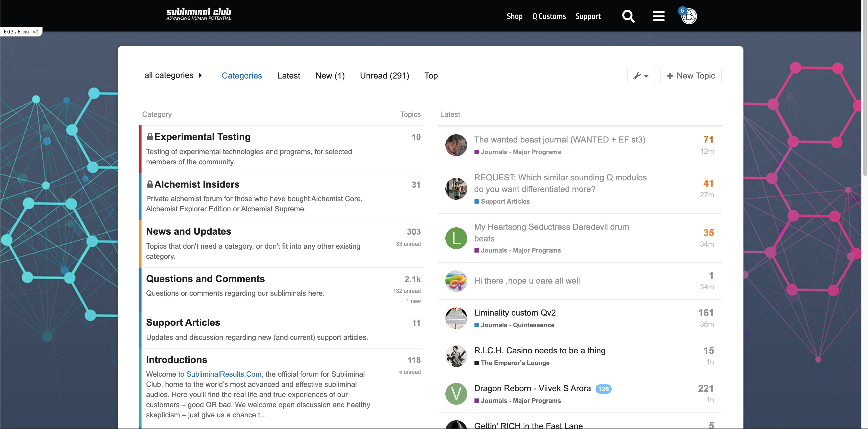Open the Gettin' RICH in the Fast Lane topic
The width and height of the screenshot is (868, 429).
pos(528,425)
